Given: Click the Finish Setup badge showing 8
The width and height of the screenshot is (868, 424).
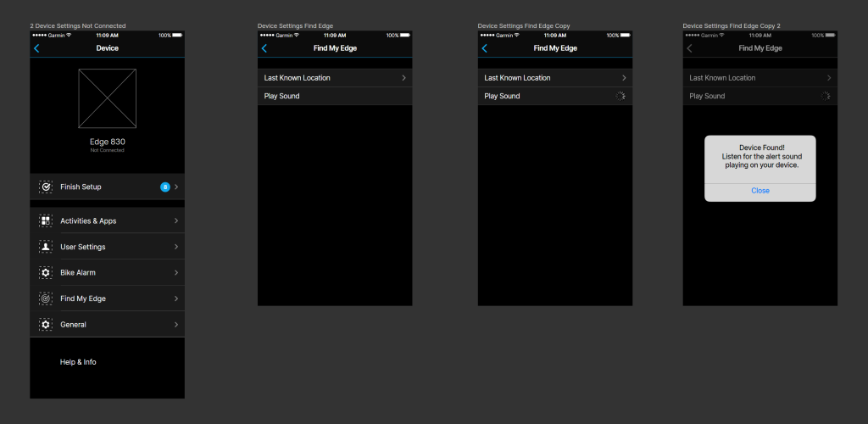Looking at the screenshot, I should tap(165, 187).
